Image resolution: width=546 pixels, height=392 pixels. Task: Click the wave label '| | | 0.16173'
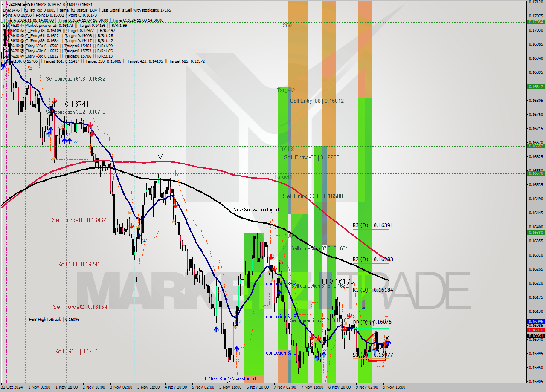click(336, 281)
